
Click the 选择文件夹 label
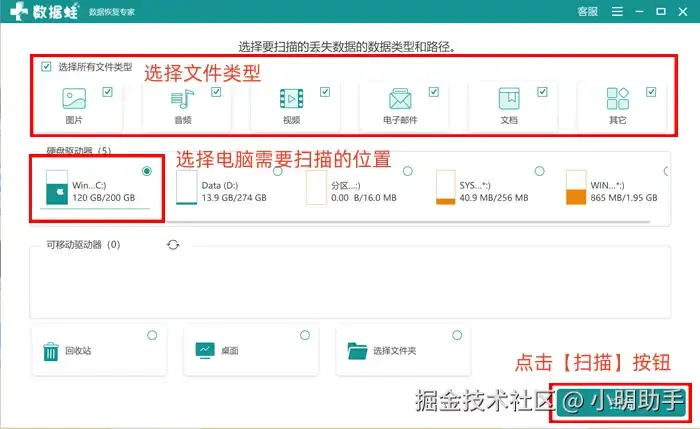tap(395, 351)
